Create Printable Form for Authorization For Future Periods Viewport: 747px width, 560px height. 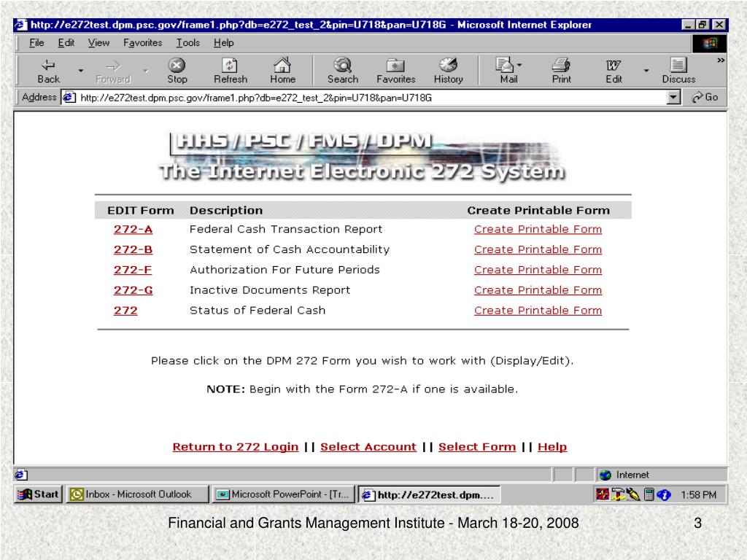(538, 270)
